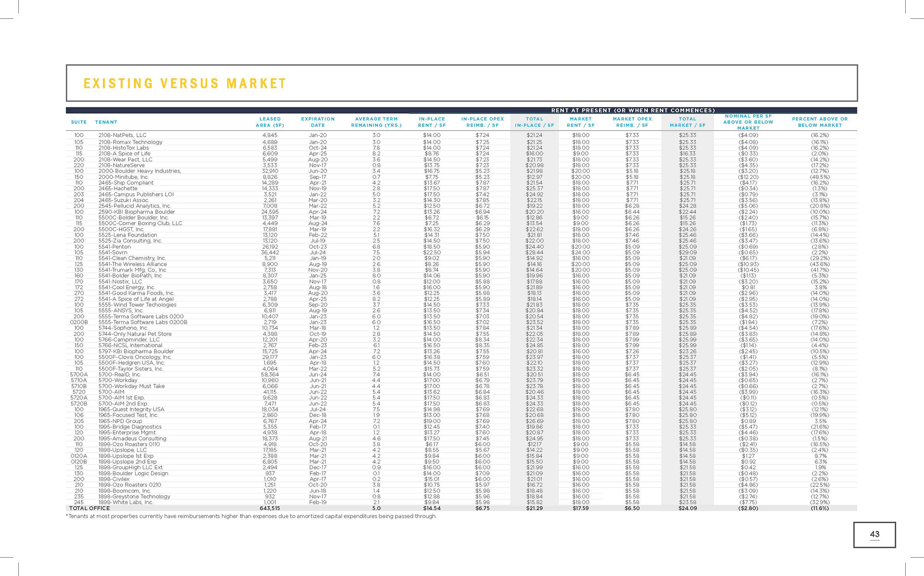
Task: Click the 5700-RealD, Inc. tenant name
Action: pos(119,374)
